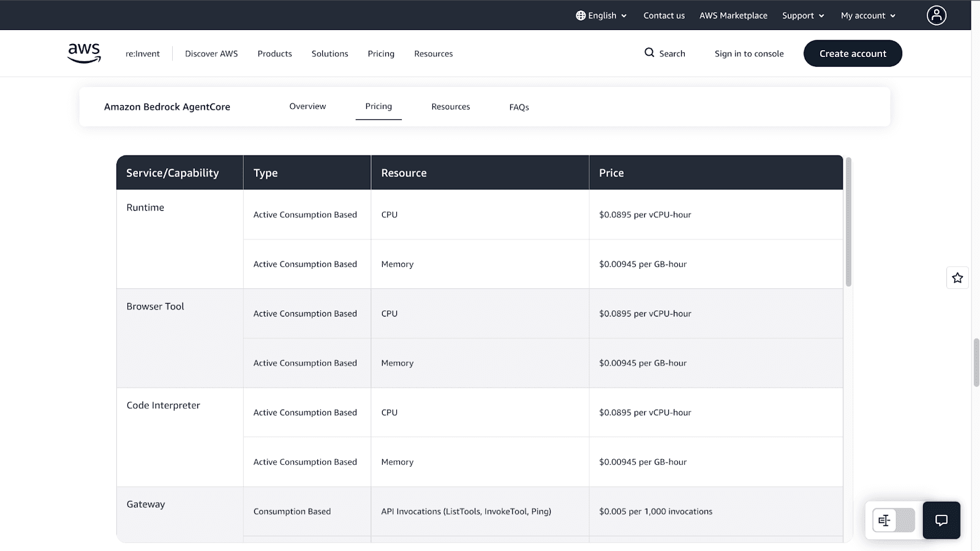Click the Runtime row label

point(145,208)
